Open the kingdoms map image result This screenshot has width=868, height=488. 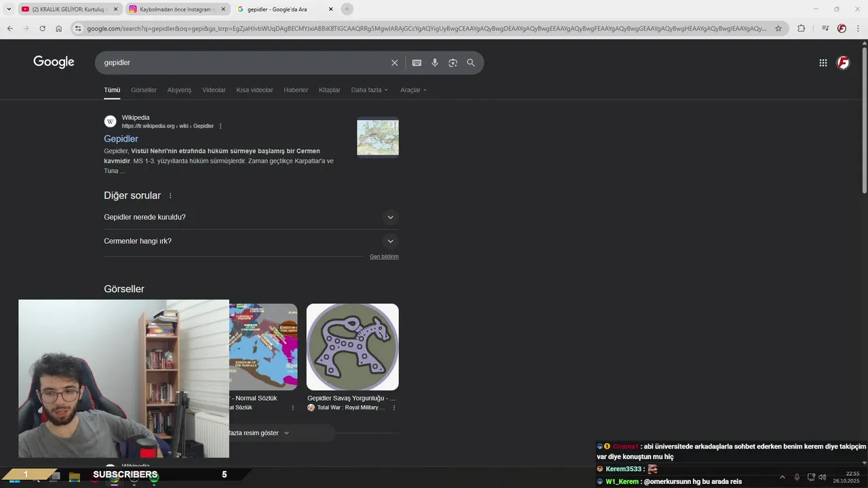[263, 347]
